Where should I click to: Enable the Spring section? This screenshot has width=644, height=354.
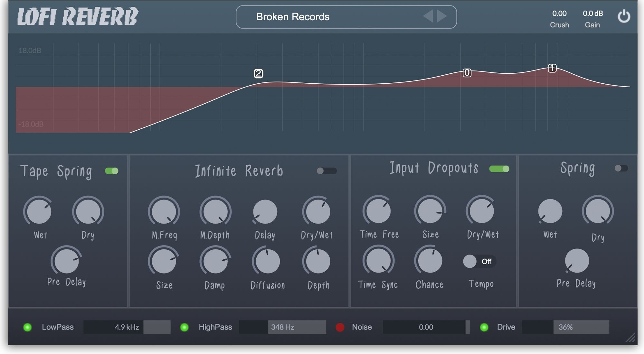(621, 168)
